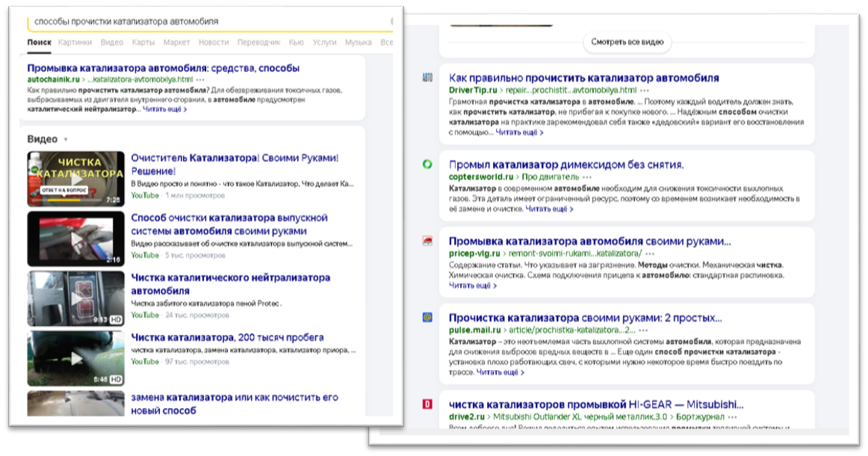Screen dimensions: 868x456
Task: Switch to the Картинки tab
Action: [75, 42]
